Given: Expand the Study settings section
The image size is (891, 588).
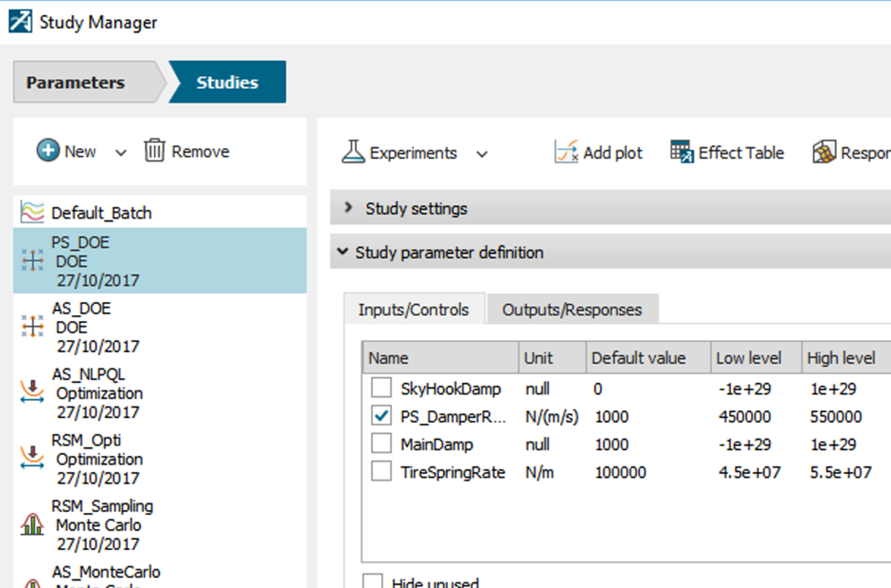Looking at the screenshot, I should 348,207.
